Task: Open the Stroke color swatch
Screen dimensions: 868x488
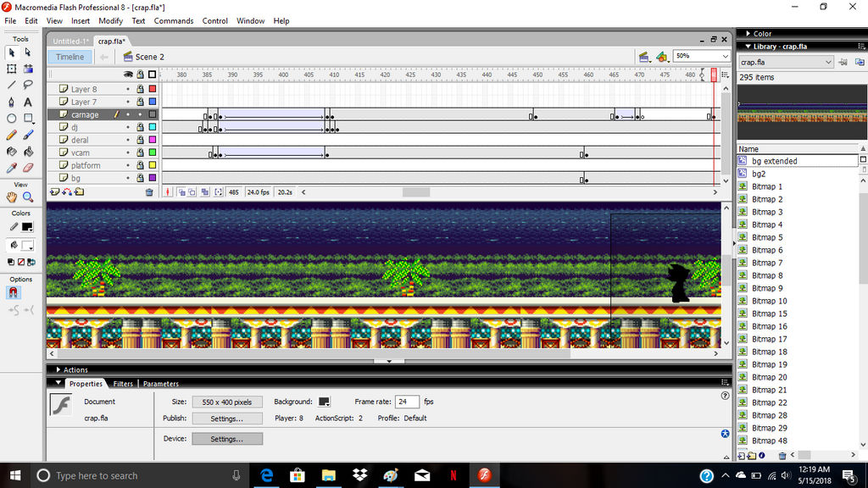Action: tap(26, 227)
